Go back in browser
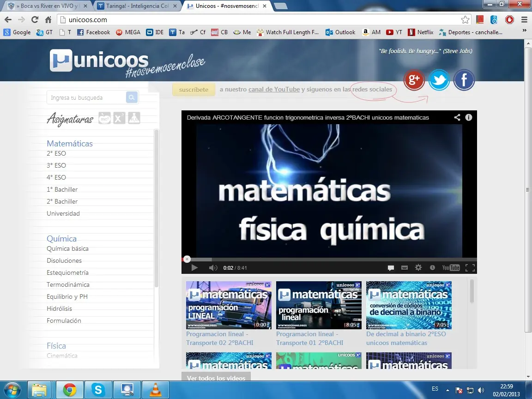The height and width of the screenshot is (399, 532). (x=8, y=20)
